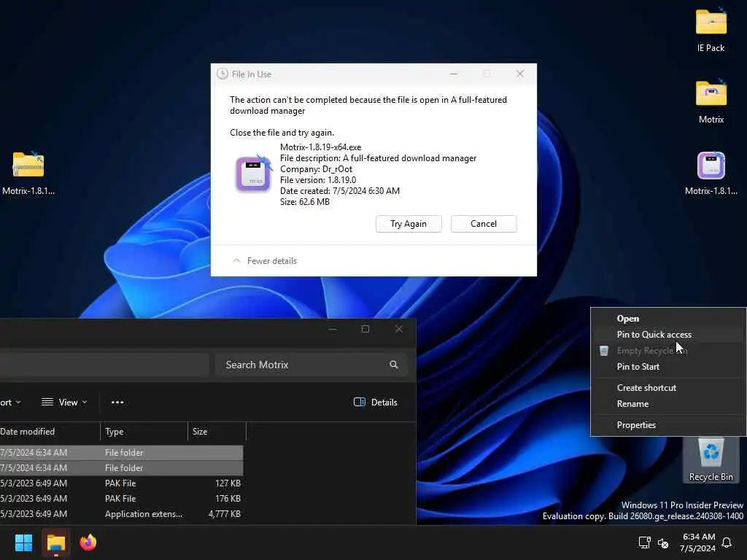Maximize the Motrix Explorer window
The height and width of the screenshot is (560, 747).
pos(365,329)
